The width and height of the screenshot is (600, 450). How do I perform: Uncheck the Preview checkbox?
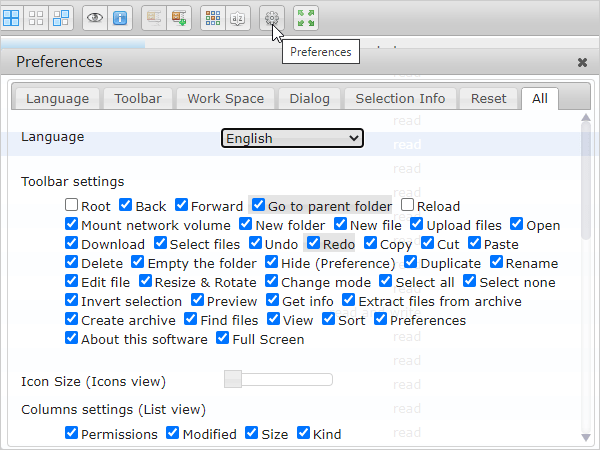[197, 300]
